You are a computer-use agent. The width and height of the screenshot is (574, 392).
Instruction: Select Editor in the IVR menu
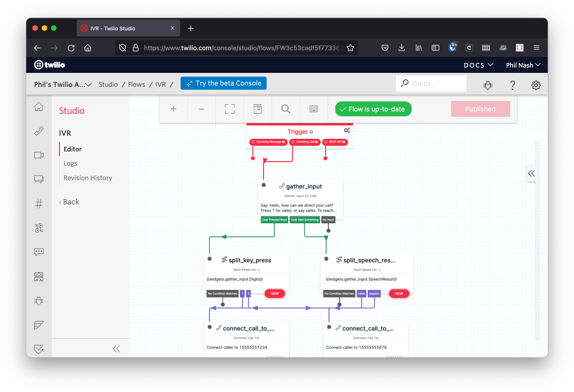coord(73,149)
